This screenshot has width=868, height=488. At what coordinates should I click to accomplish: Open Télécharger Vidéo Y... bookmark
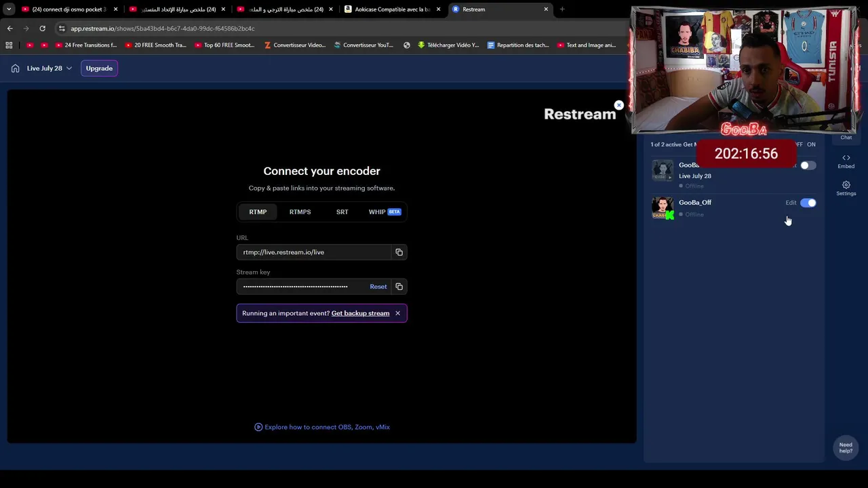coord(448,45)
